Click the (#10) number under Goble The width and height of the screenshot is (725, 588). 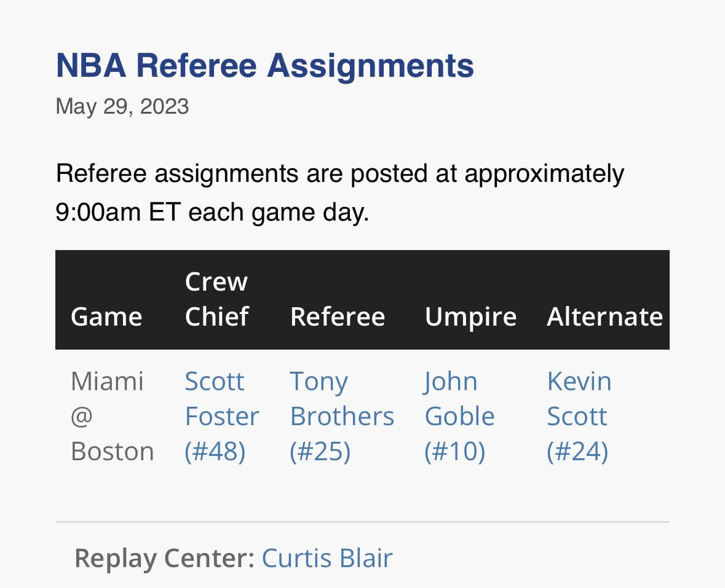tap(454, 451)
